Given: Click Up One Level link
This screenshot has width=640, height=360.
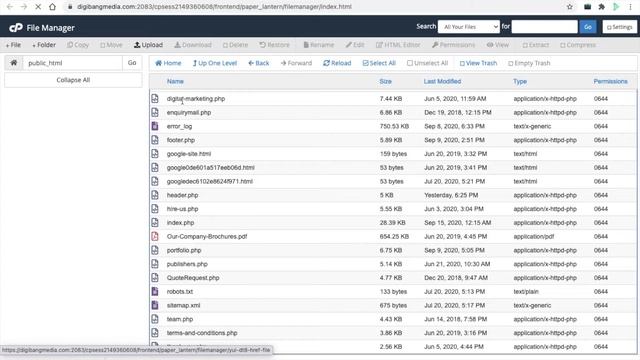Looking at the screenshot, I should (x=215, y=63).
